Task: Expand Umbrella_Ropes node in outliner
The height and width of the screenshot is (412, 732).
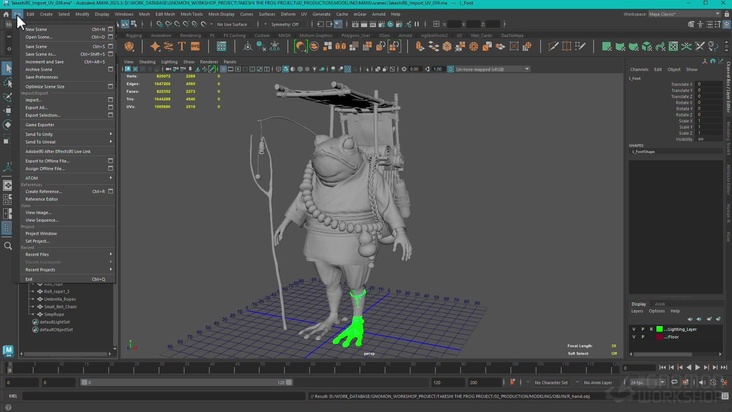Action: (x=33, y=299)
